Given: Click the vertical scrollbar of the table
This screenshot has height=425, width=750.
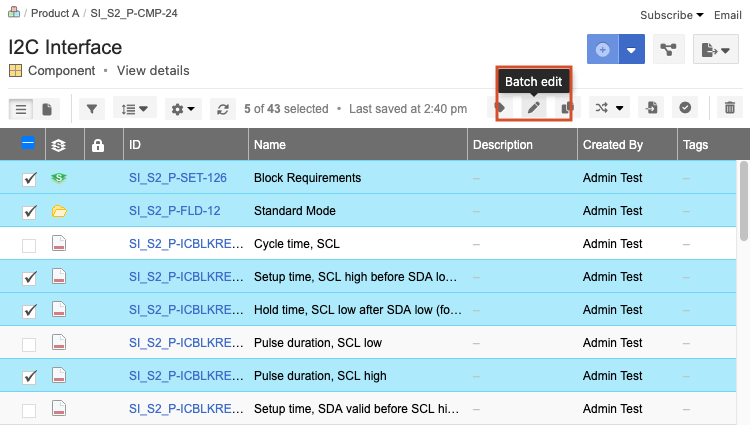Looking at the screenshot, I should point(742,200).
